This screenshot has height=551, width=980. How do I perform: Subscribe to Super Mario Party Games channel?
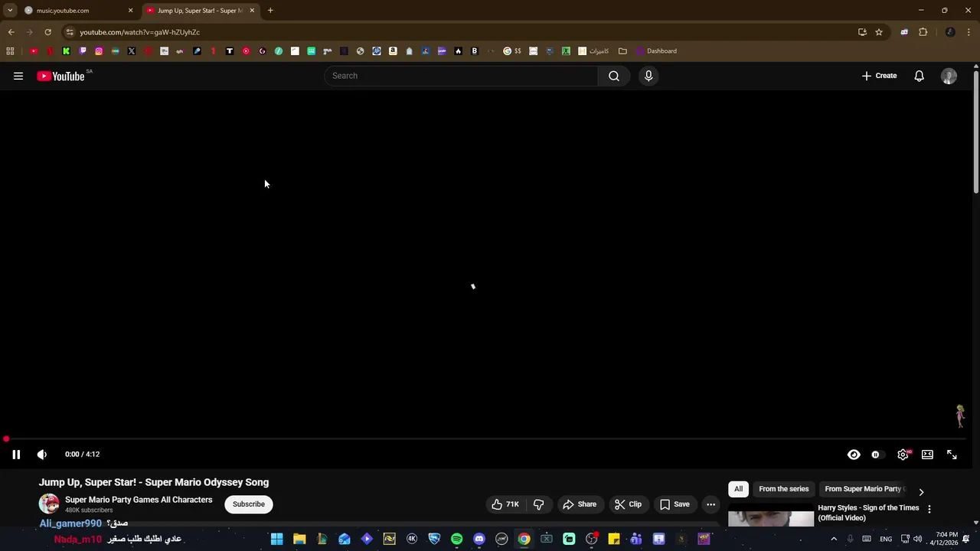249,504
